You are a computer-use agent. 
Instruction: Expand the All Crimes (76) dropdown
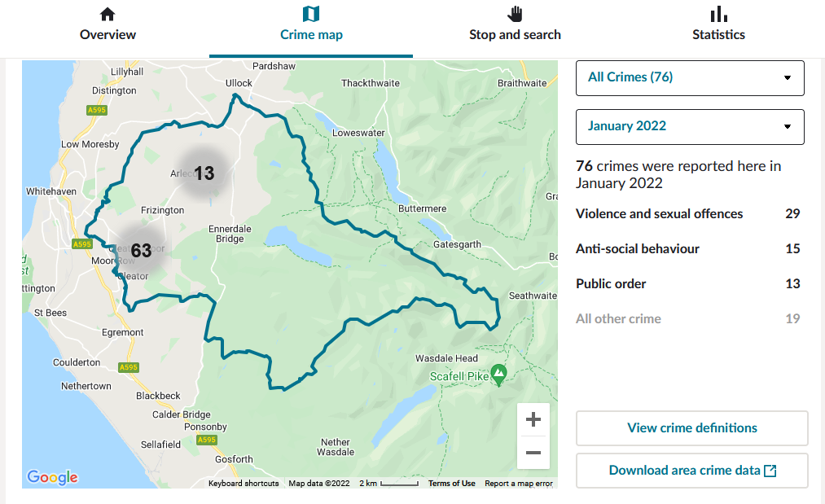click(x=690, y=78)
